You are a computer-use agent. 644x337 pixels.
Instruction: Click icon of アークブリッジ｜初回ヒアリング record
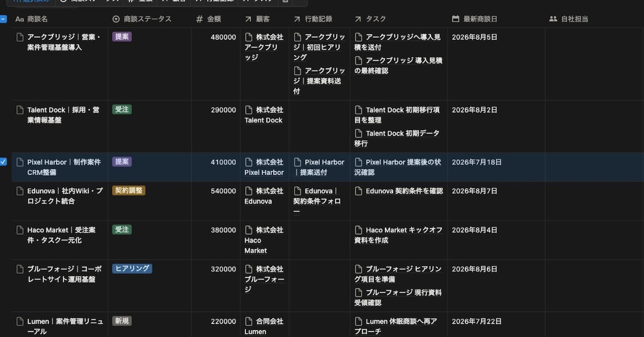tap(298, 37)
